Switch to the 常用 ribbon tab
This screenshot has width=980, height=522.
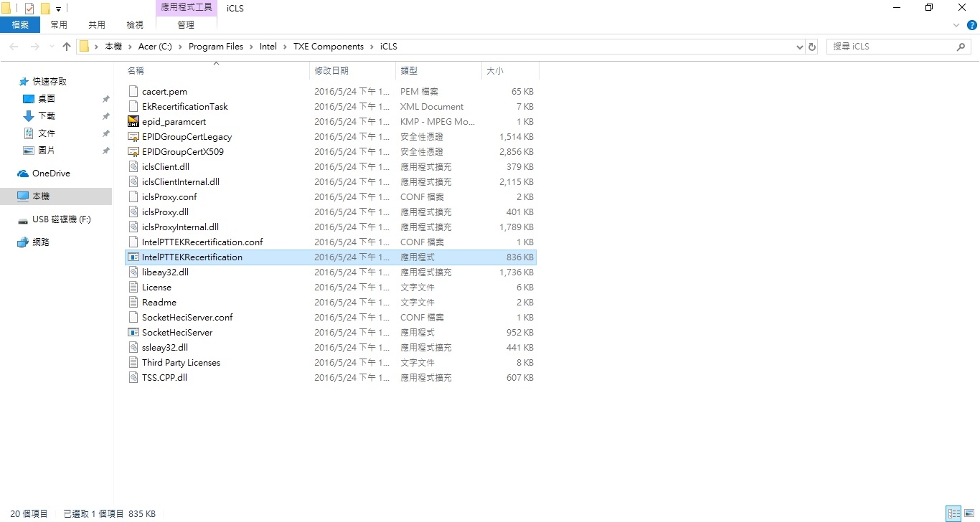click(59, 24)
